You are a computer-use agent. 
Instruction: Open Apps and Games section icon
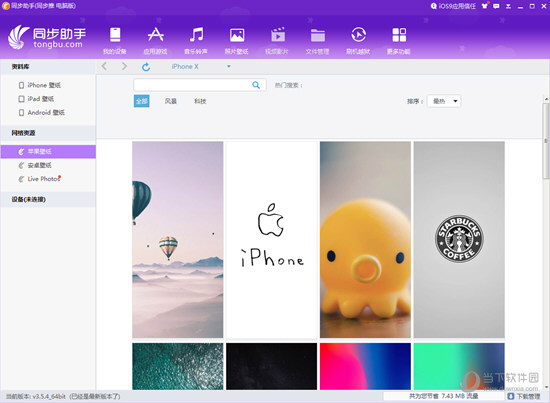(x=155, y=35)
